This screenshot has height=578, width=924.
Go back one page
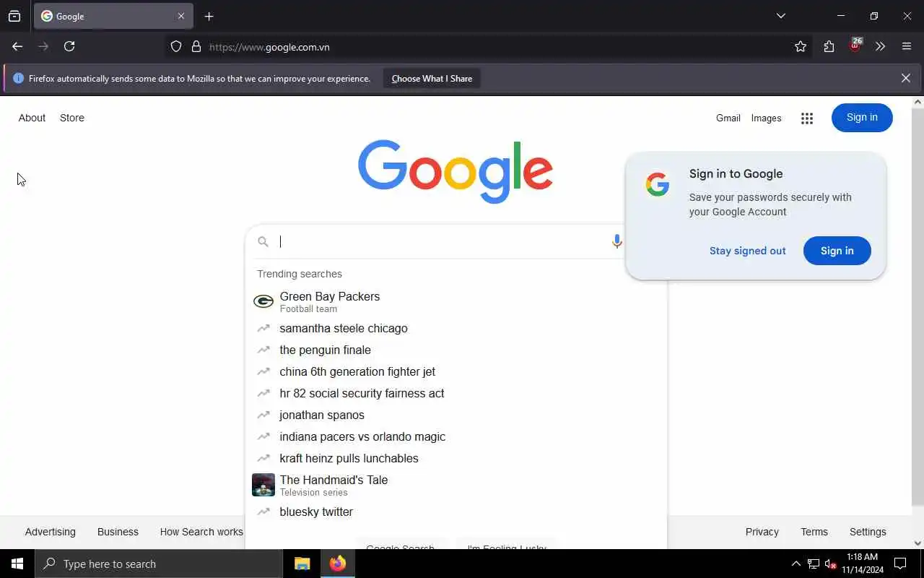(x=17, y=46)
